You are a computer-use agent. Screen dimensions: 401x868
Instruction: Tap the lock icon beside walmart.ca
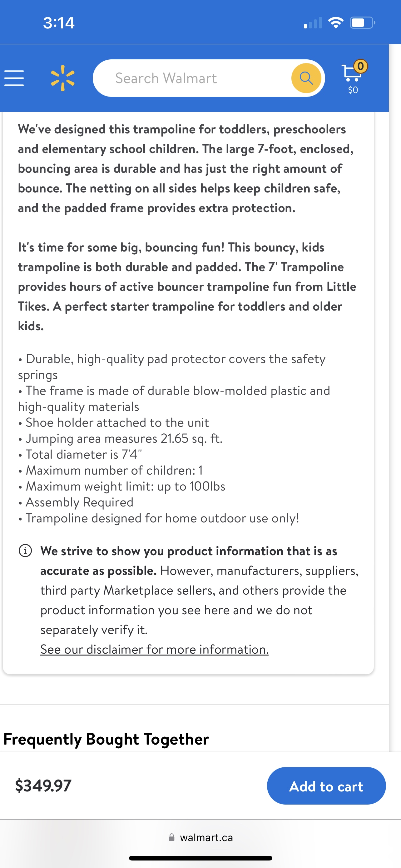pyautogui.click(x=172, y=837)
